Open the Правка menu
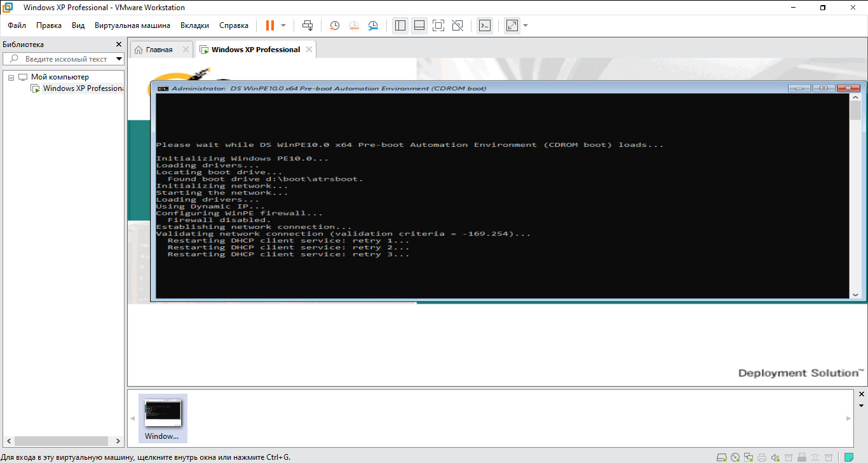868x463 pixels. pos(49,25)
